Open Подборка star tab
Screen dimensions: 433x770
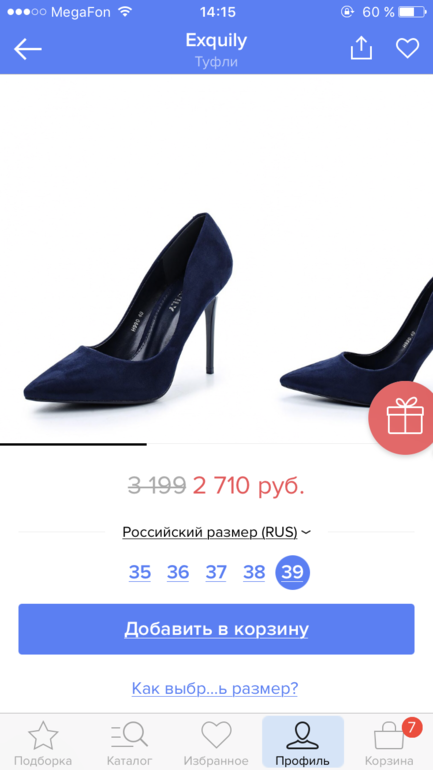pyautogui.click(x=43, y=743)
